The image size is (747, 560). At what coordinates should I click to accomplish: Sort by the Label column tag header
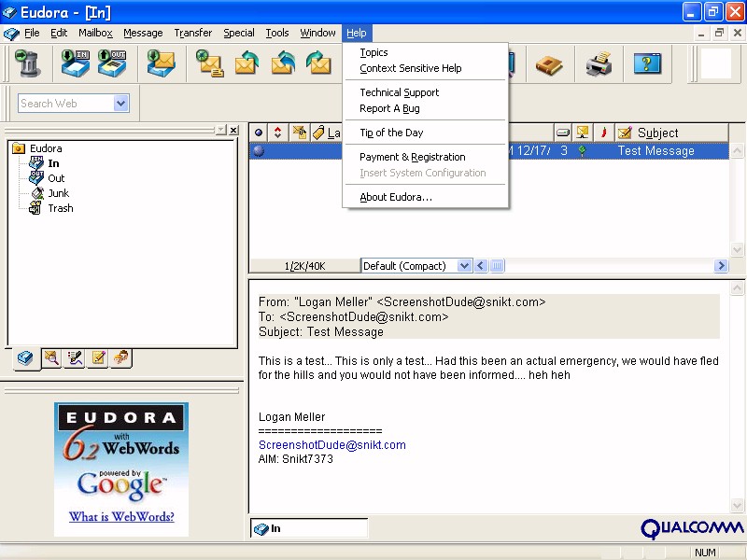pyautogui.click(x=326, y=133)
